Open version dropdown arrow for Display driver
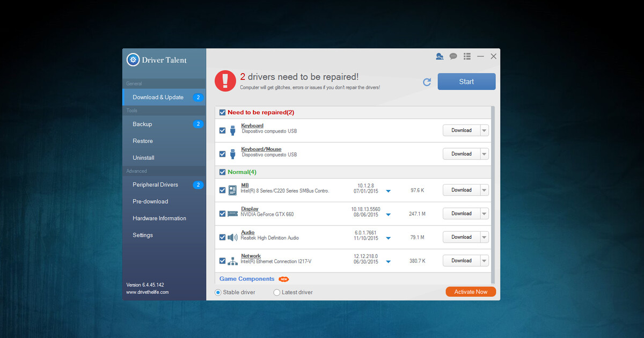 coord(389,215)
